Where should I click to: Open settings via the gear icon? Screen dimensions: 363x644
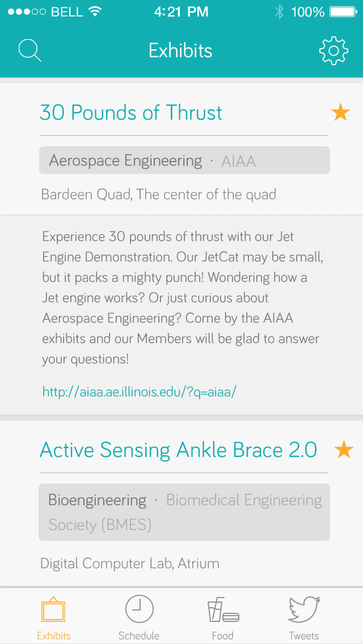[x=334, y=50]
